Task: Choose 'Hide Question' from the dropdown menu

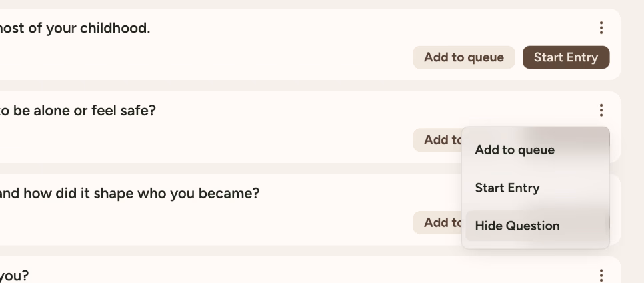Action: [517, 226]
